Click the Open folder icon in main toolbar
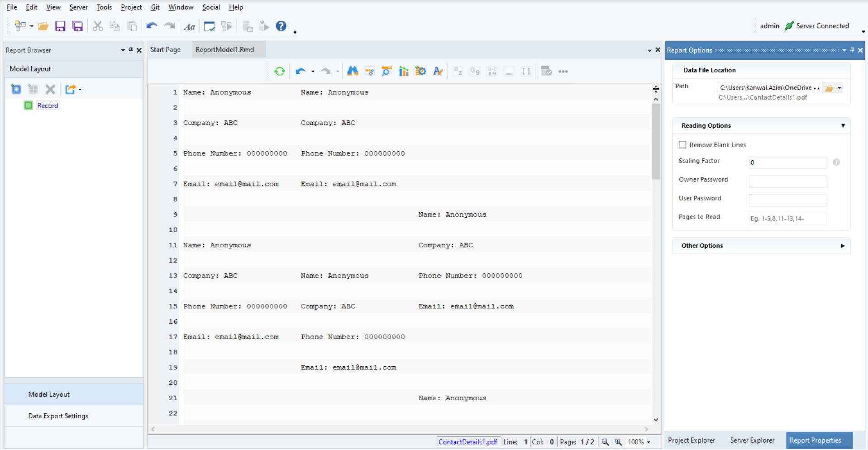Image resolution: width=868 pixels, height=450 pixels. pos(43,26)
